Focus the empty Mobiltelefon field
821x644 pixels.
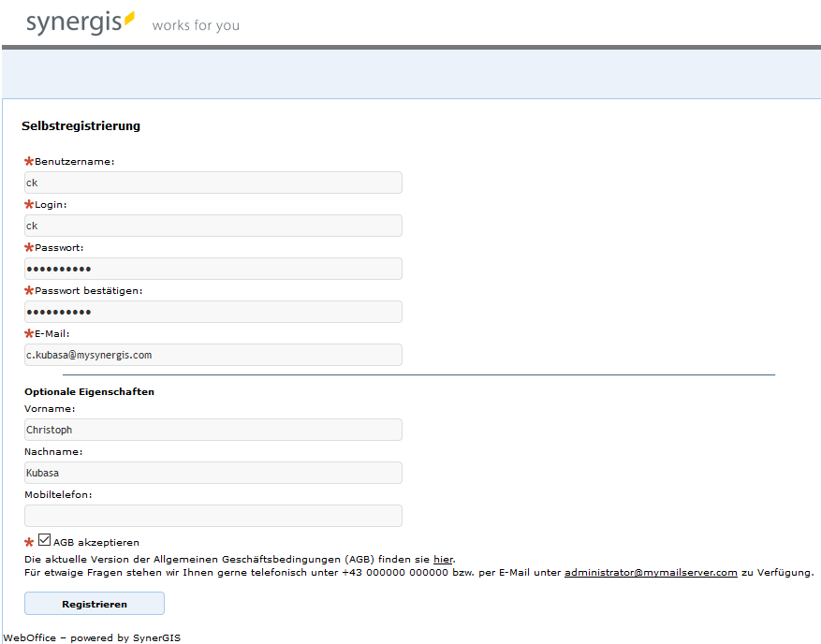tap(213, 516)
